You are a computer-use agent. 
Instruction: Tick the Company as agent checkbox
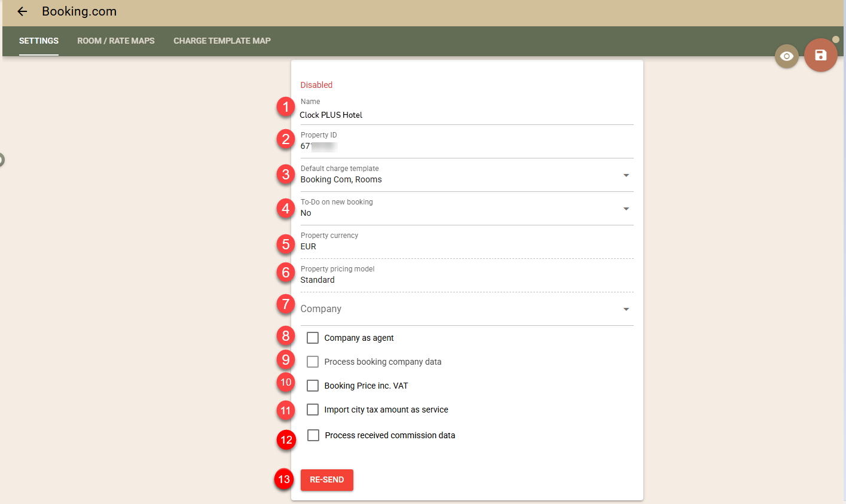coord(313,338)
